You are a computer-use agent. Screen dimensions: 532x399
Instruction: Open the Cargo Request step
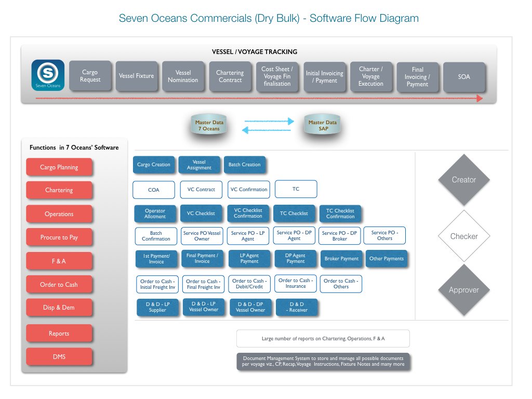(x=90, y=76)
